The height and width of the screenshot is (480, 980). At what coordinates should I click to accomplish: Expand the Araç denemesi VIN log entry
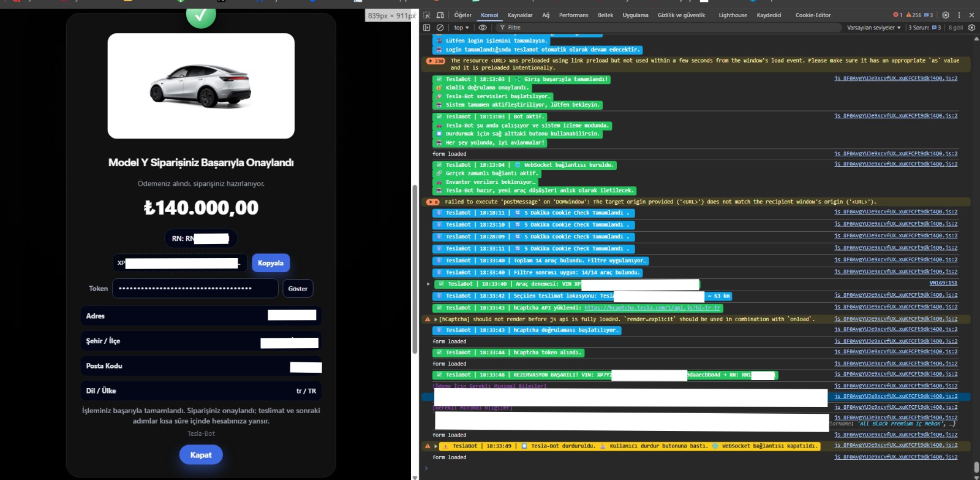[428, 284]
